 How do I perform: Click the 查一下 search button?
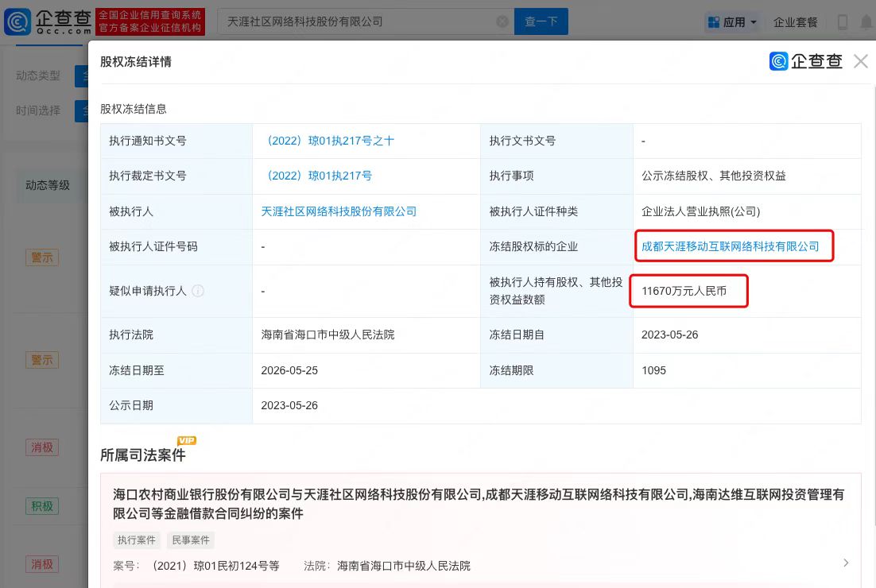pyautogui.click(x=541, y=21)
